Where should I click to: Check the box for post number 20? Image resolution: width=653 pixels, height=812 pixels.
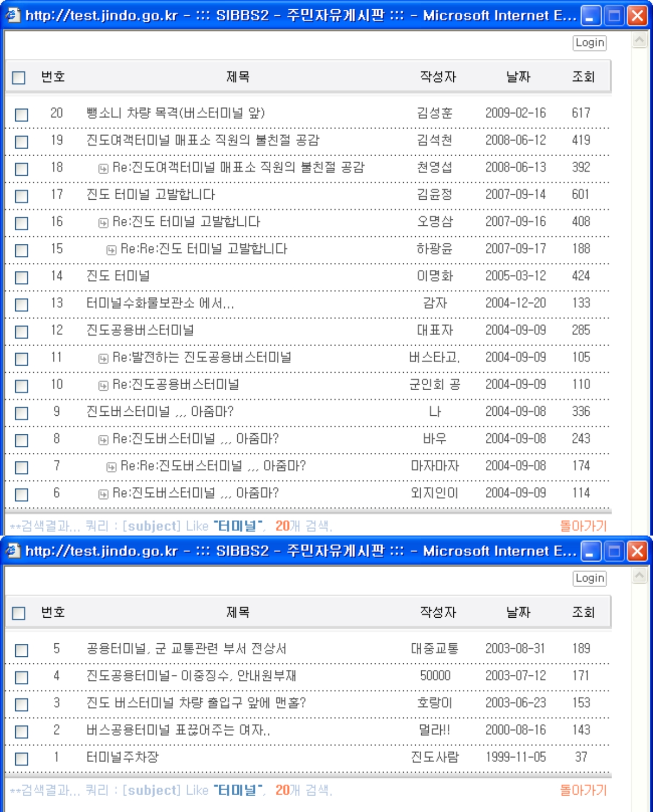click(22, 115)
